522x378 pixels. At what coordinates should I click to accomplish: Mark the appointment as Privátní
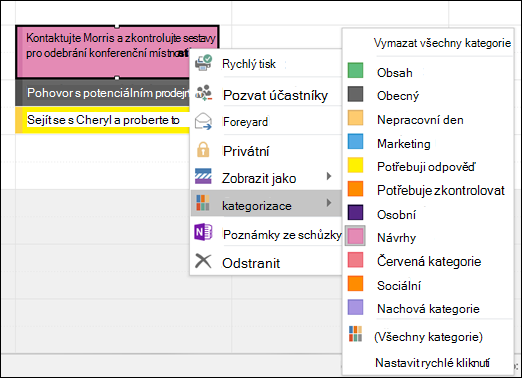tap(266, 151)
